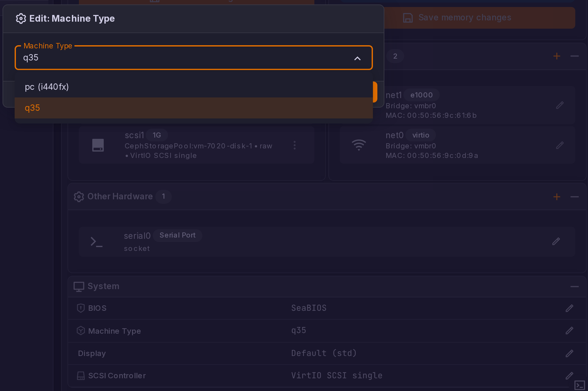
Task: Click the Other Hardware gear icon
Action: coord(79,197)
